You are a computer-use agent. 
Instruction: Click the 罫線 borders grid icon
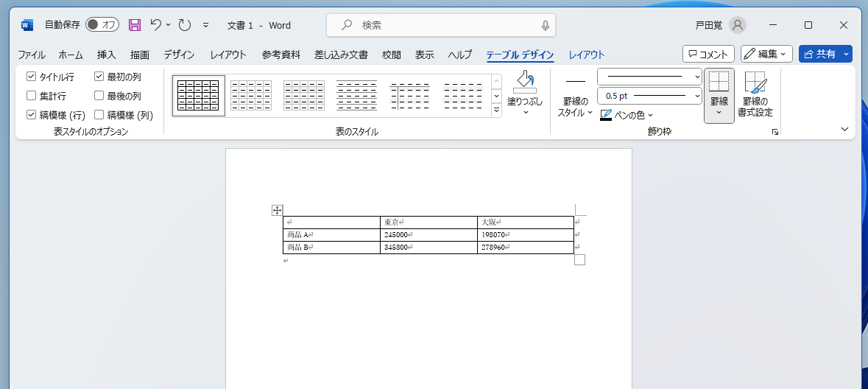coord(719,82)
